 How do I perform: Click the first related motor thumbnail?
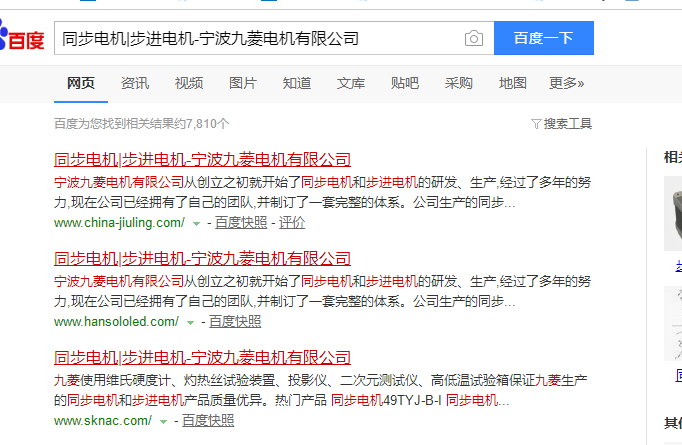tap(673, 213)
